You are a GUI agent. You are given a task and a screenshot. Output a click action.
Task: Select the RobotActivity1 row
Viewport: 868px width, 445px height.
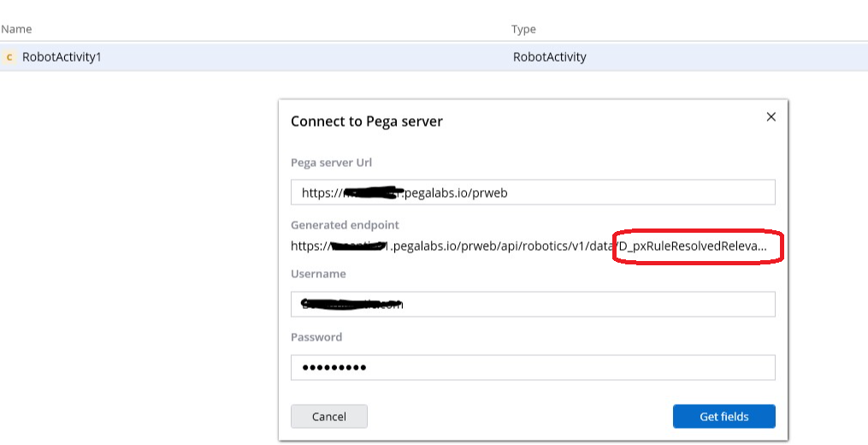click(434, 56)
